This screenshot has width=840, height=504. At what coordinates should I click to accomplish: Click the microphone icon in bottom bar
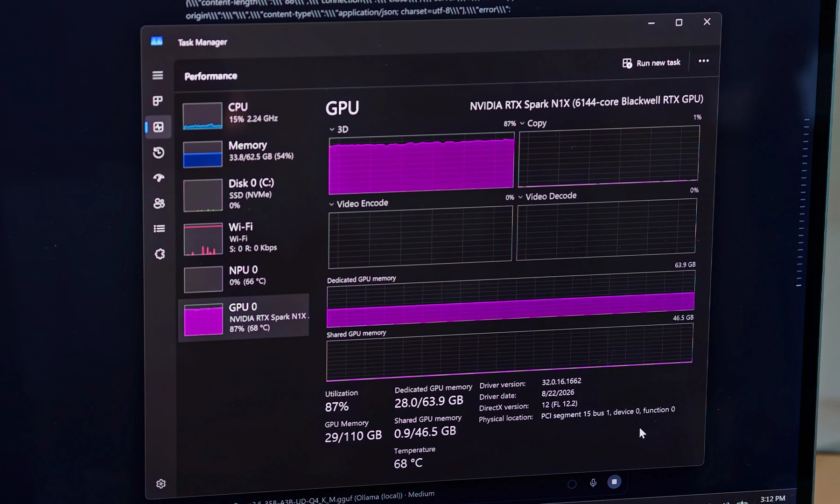pyautogui.click(x=593, y=483)
